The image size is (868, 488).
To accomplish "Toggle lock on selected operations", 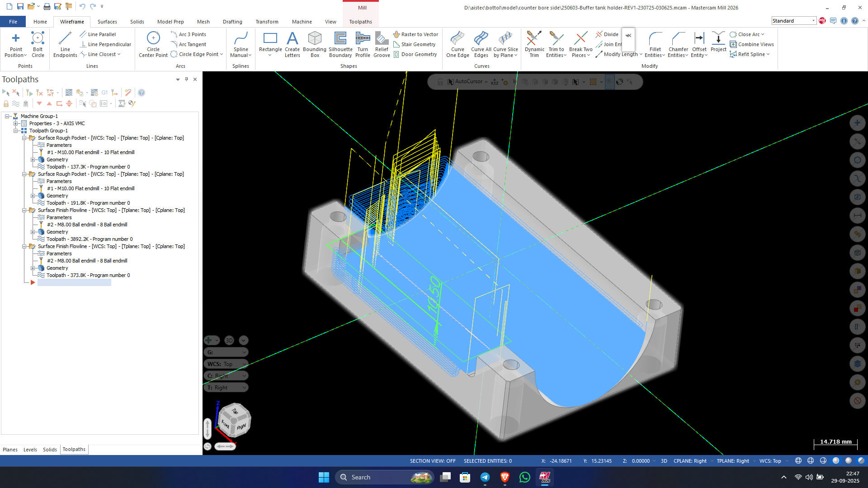I will pos(6,103).
